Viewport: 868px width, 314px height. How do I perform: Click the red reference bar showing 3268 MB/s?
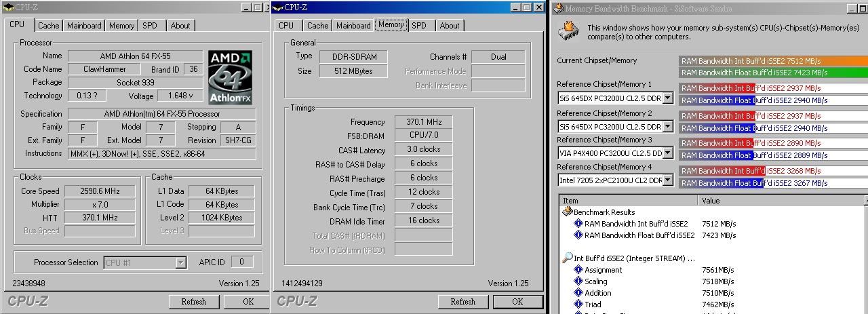coord(723,171)
